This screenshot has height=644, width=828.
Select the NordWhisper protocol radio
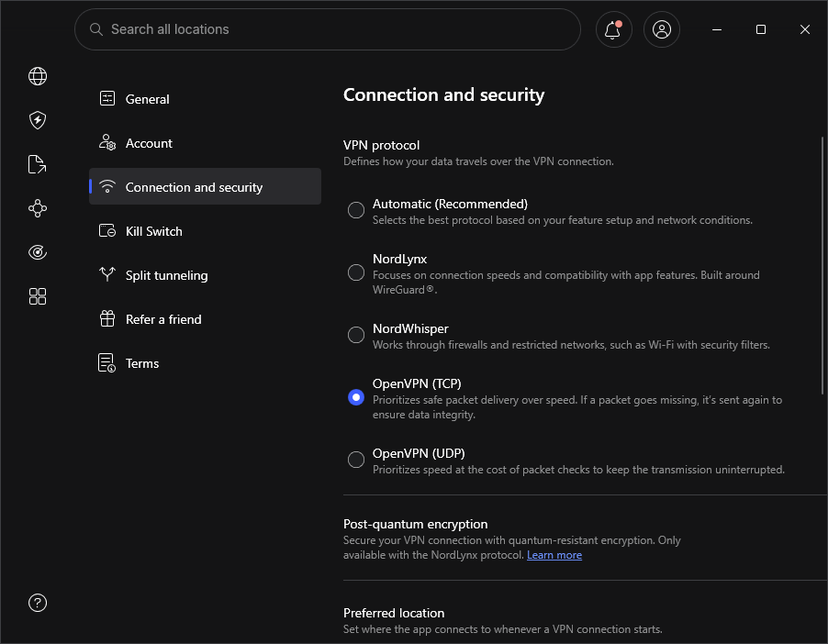pyautogui.click(x=356, y=335)
